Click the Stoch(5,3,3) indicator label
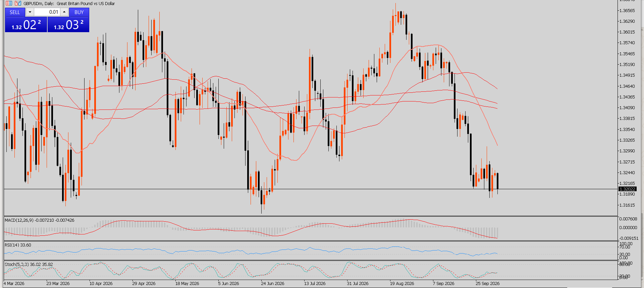The image size is (644, 288). coord(29,264)
